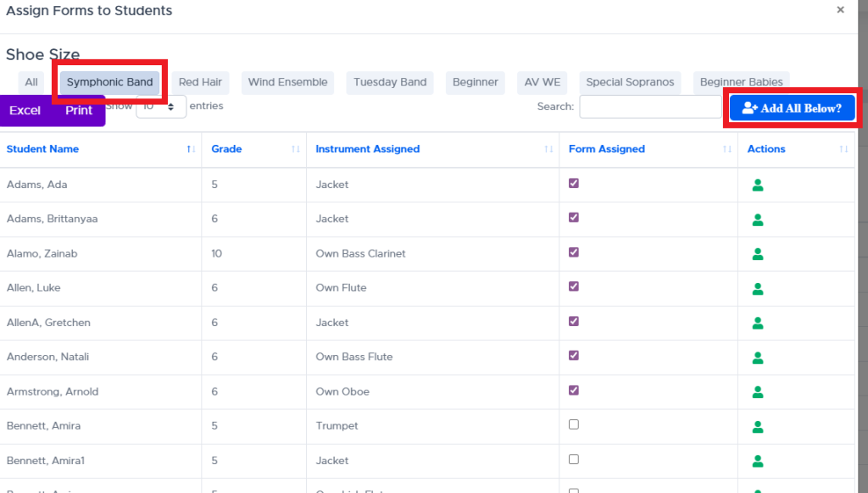
Task: Click the action icon for Armstrong, Arnold
Action: pos(758,392)
